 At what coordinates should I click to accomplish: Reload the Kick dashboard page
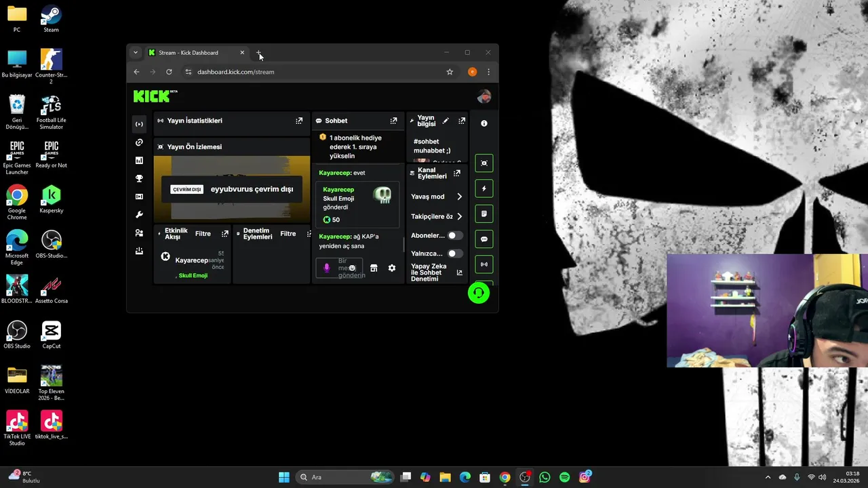(x=169, y=72)
